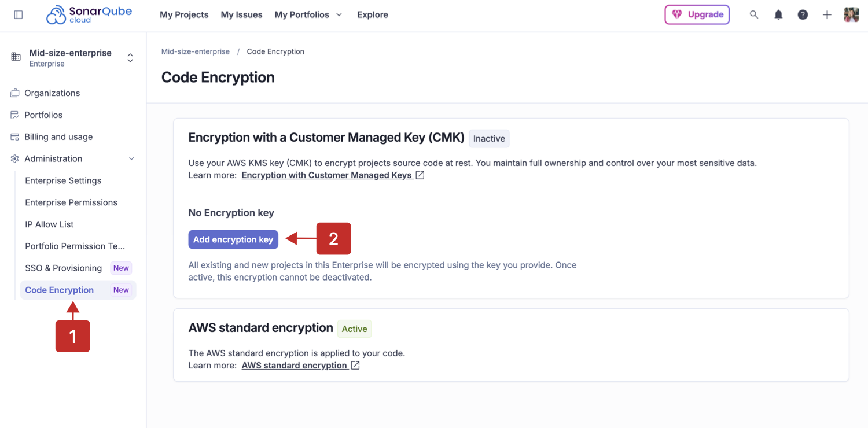Click the Administration gear icon

15,158
